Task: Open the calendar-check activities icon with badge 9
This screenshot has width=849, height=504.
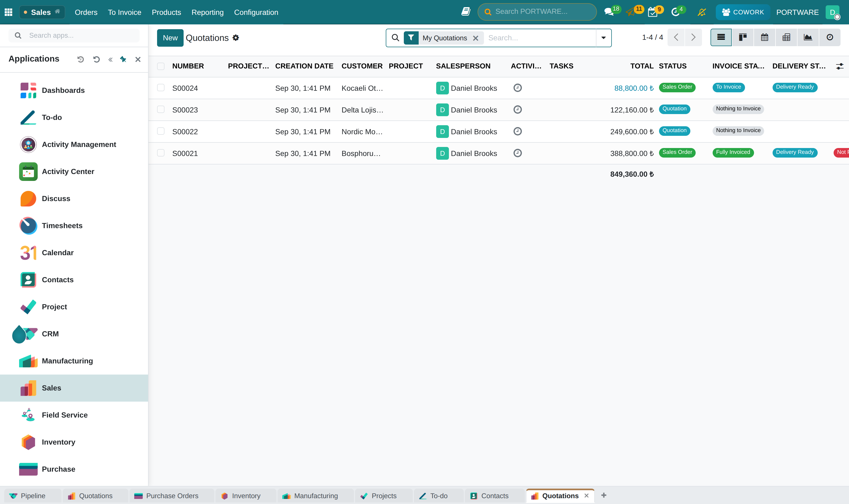Action: pos(653,12)
